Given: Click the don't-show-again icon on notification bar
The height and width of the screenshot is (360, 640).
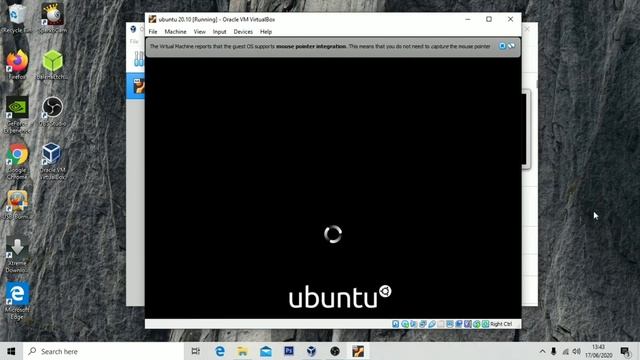Looking at the screenshot, I should [x=511, y=46].
